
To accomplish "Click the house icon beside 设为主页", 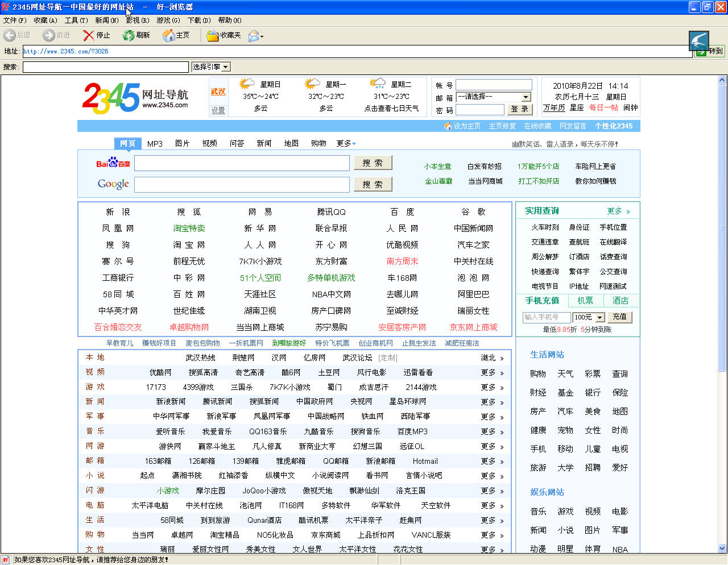I will pyautogui.click(x=448, y=126).
